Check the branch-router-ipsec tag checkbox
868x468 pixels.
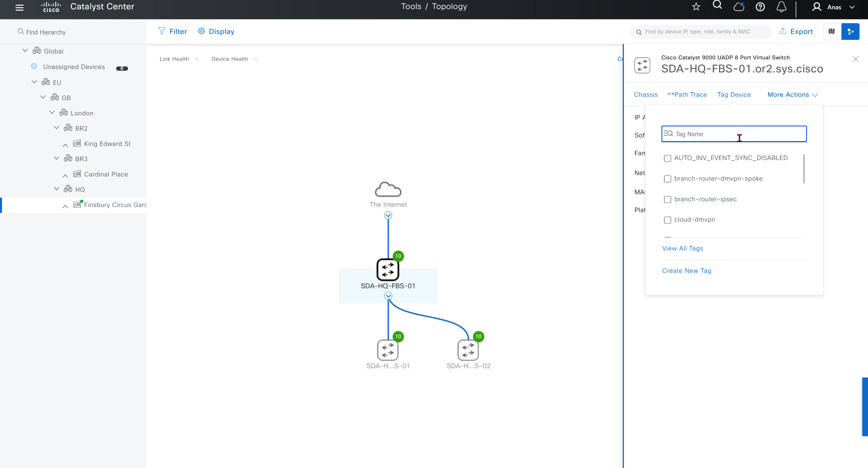(x=667, y=200)
